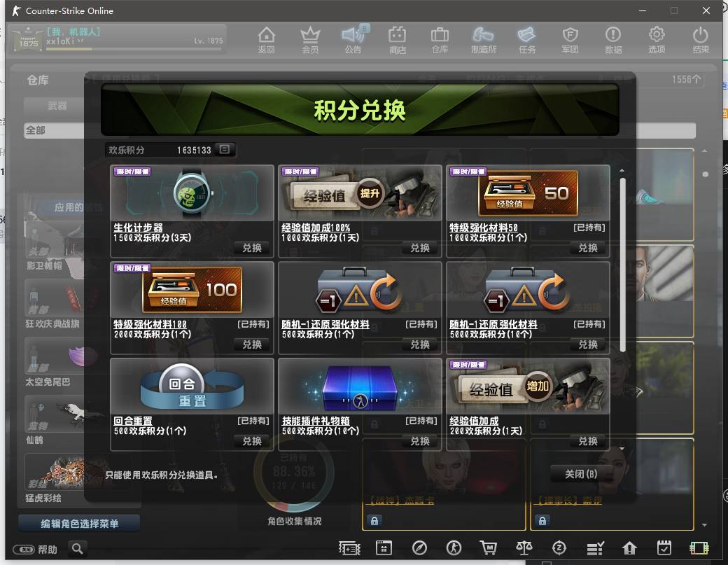Click lock icon under 【战神】杰西卡 card
Viewport: 728px width, 565px height.
point(374,520)
